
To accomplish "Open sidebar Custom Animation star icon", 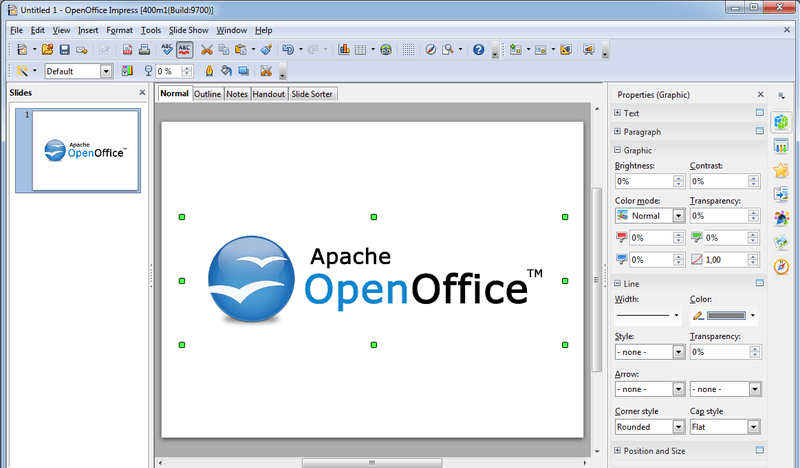I will point(781,170).
